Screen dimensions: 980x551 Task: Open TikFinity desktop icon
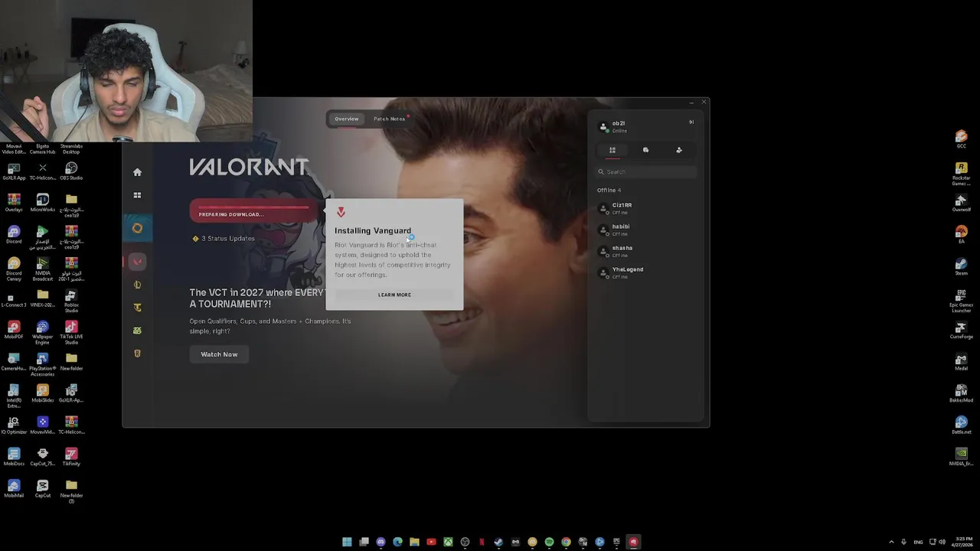(x=71, y=457)
